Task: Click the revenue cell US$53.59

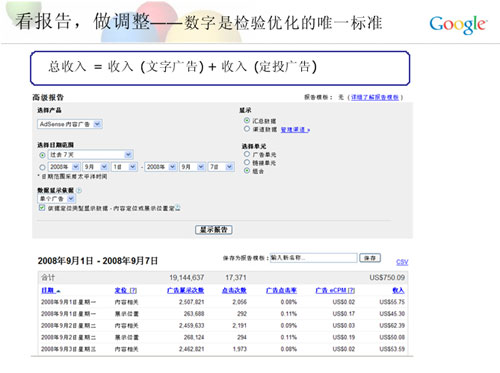Action: click(392, 349)
